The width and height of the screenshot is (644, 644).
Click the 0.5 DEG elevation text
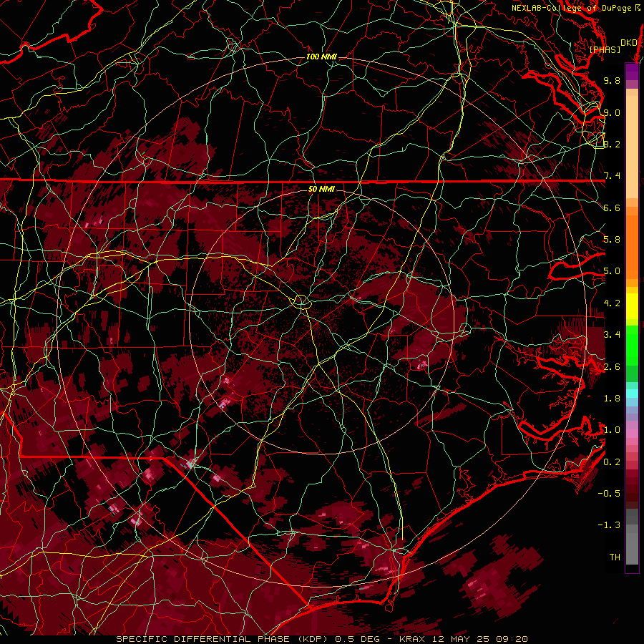(x=356, y=639)
